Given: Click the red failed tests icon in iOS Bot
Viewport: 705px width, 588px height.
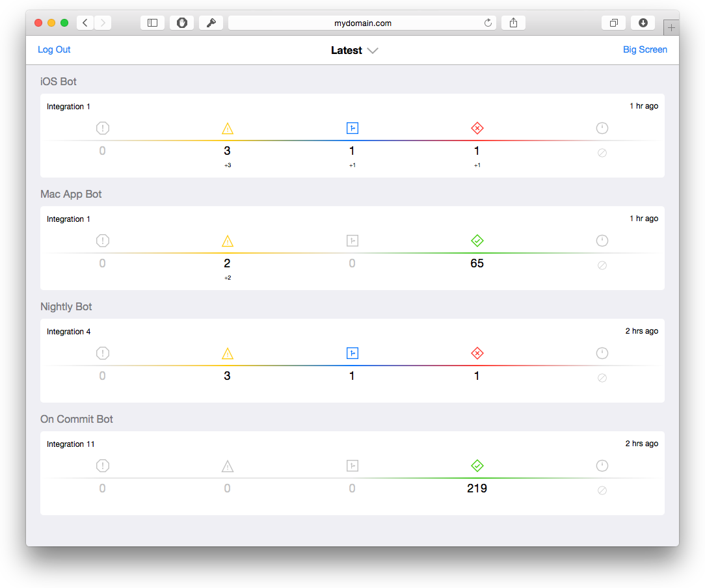Looking at the screenshot, I should (477, 129).
